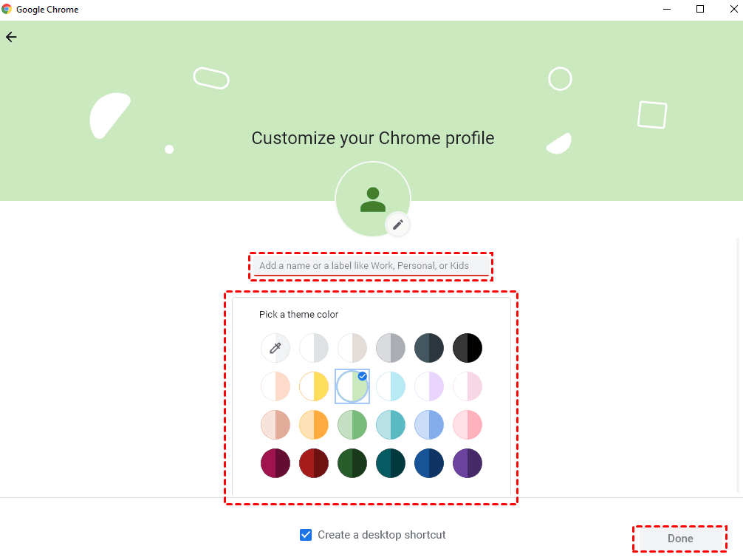Click the back arrow icon
The width and height of the screenshot is (743, 560).
click(x=11, y=37)
